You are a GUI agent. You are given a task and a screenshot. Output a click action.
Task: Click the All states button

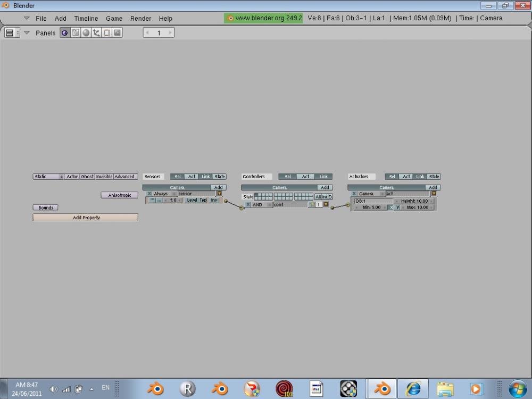318,197
